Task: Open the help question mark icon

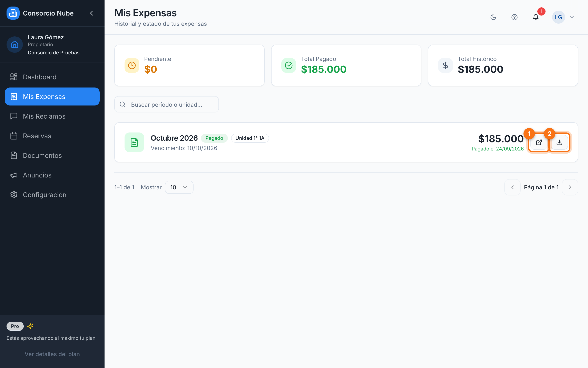Action: click(x=514, y=17)
